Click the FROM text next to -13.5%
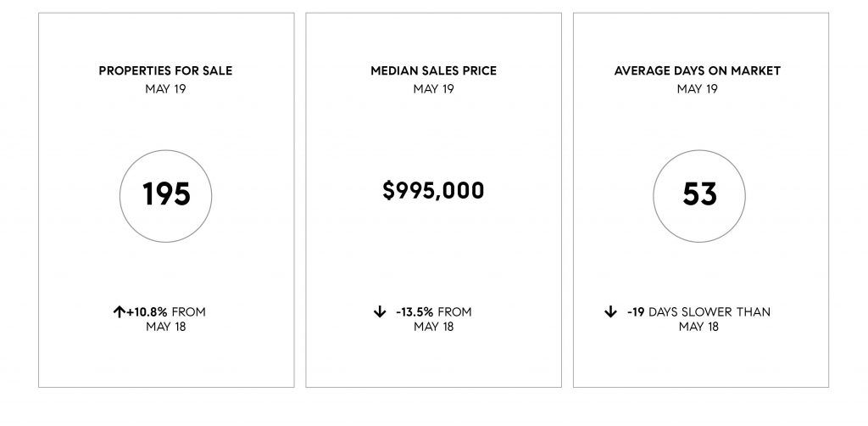 [455, 312]
